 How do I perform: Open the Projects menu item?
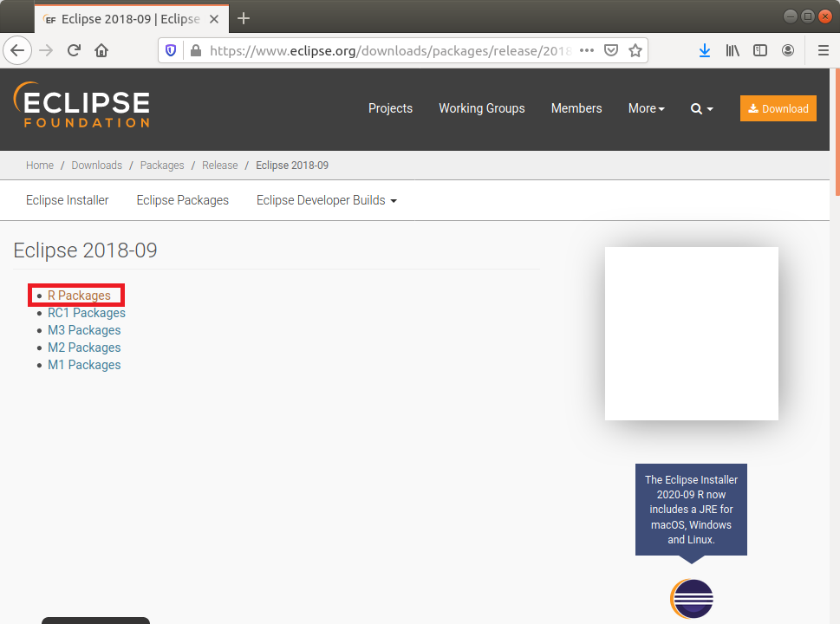tap(390, 108)
